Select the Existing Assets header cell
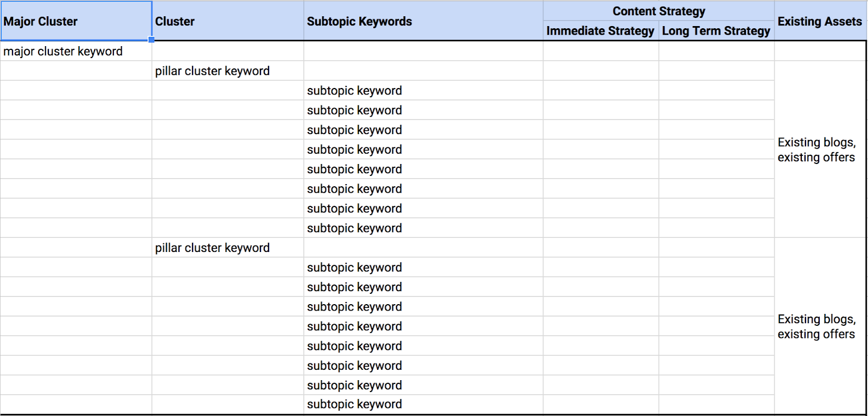 pos(819,21)
